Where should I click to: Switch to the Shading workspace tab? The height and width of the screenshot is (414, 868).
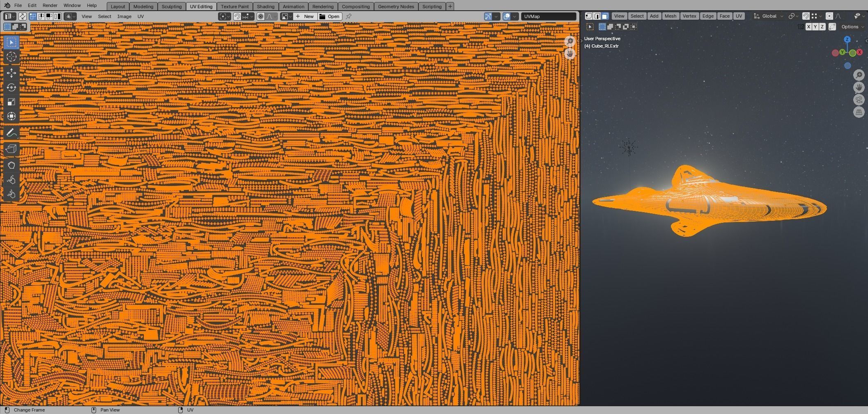266,6
